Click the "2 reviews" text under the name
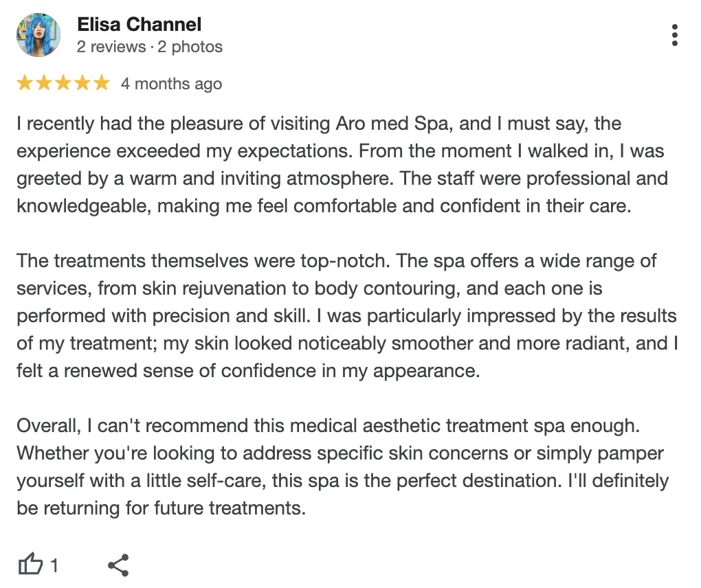The image size is (701, 588). tap(111, 47)
